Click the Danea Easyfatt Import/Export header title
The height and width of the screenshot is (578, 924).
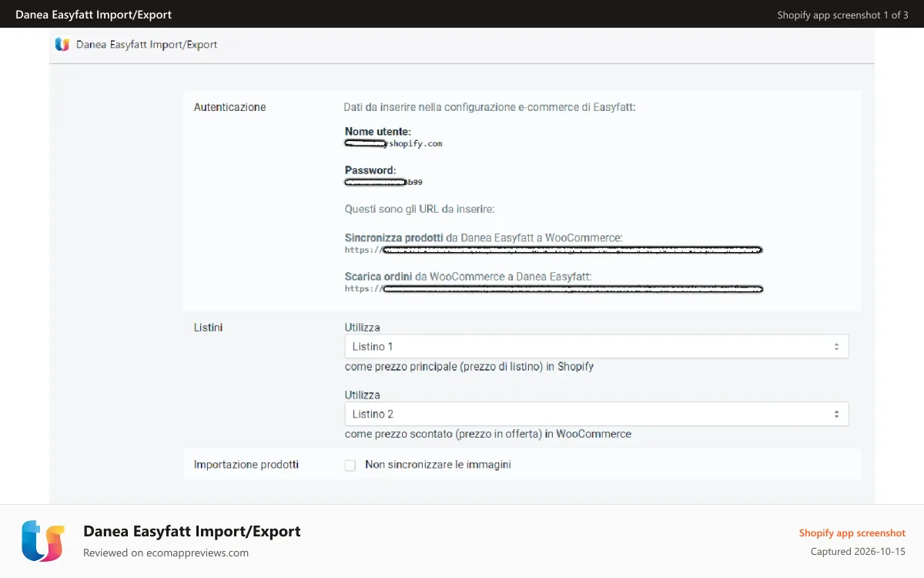point(147,45)
